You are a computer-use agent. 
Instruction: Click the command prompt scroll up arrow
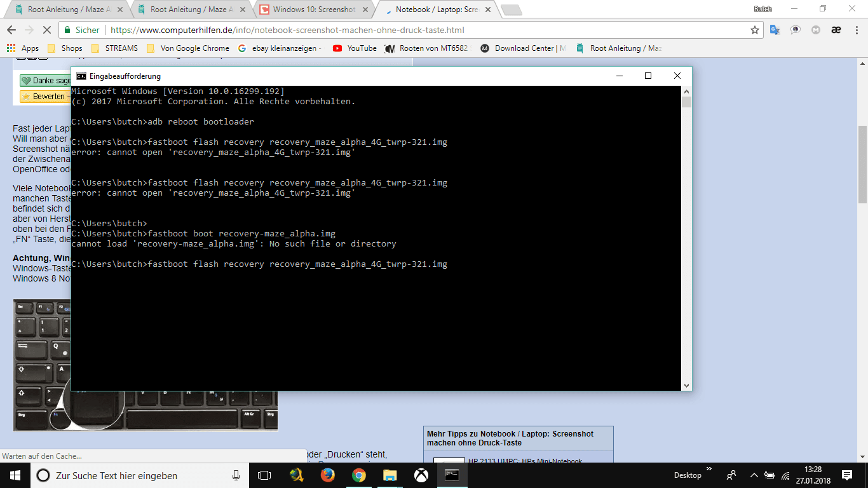(686, 91)
